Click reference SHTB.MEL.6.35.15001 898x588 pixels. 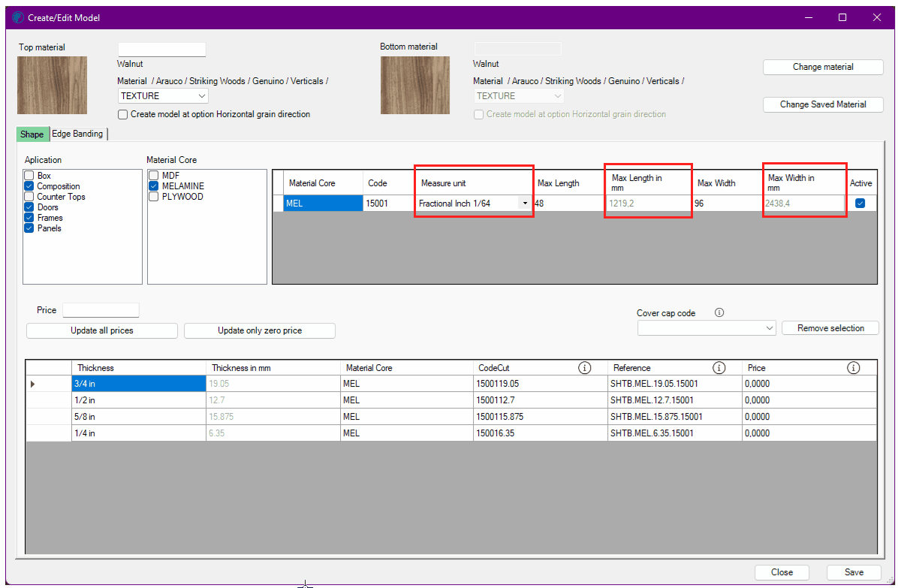[675, 433]
